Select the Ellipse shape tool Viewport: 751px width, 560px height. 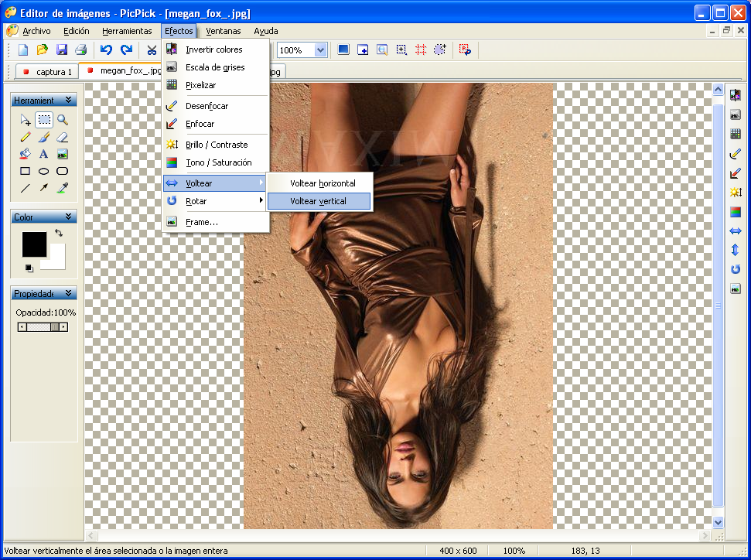(43, 171)
